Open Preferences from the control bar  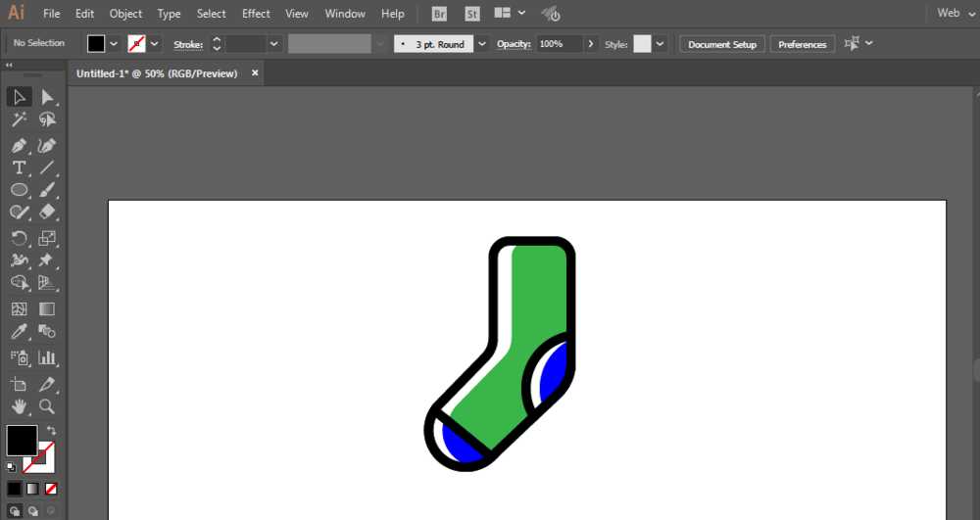pos(802,44)
